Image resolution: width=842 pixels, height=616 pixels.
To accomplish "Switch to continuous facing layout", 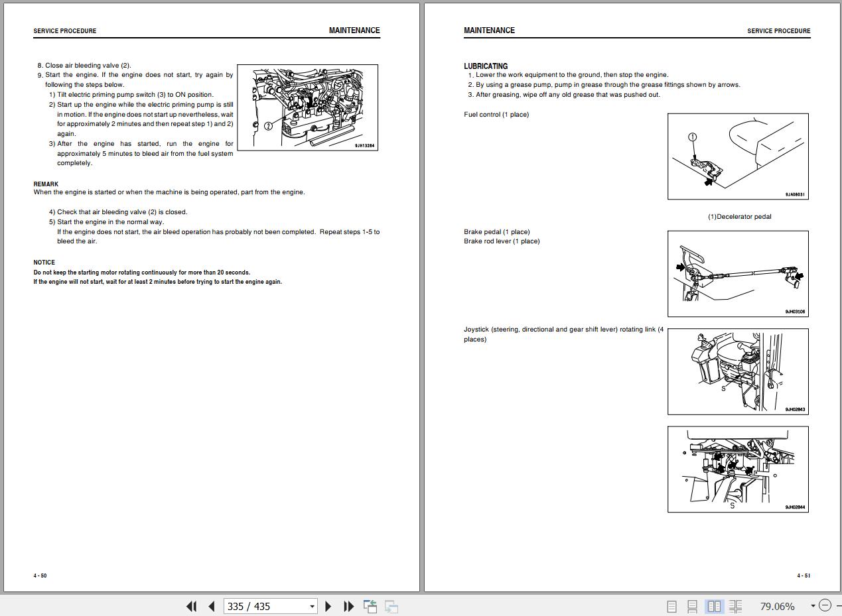I will pos(735,606).
